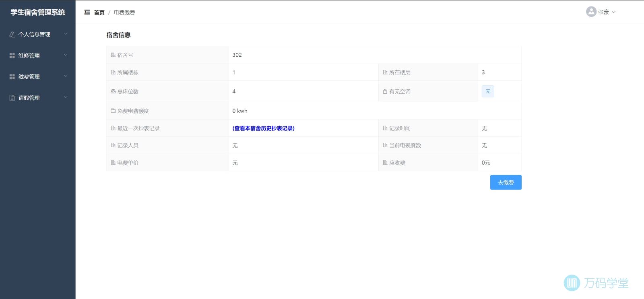Viewport: 644px width, 299px height.
Task: Open the 张豪 user dropdown arrow
Action: pos(613,12)
